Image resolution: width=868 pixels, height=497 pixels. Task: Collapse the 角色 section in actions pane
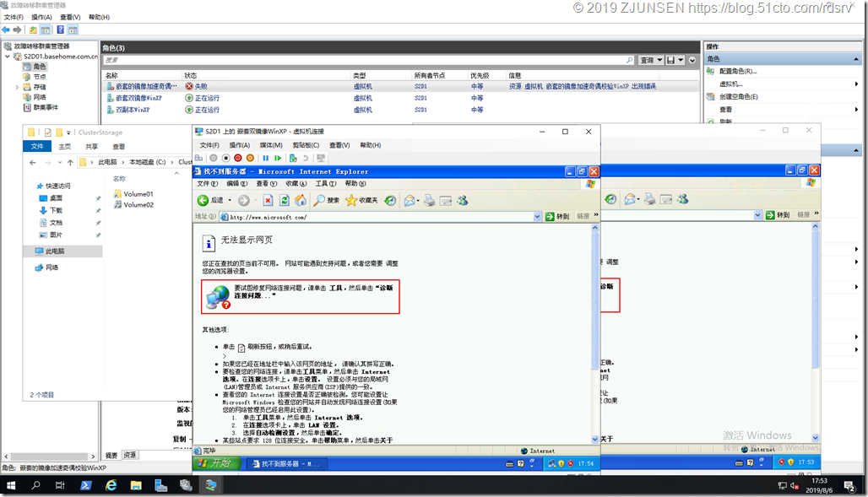tap(856, 59)
